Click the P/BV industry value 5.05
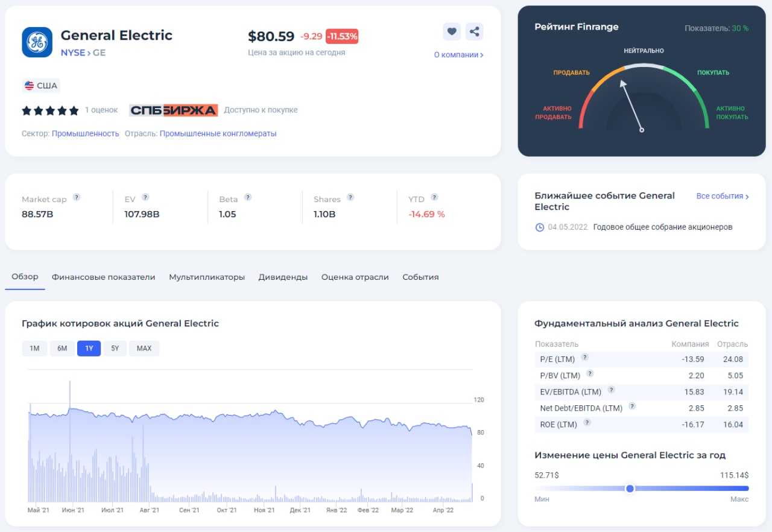The height and width of the screenshot is (532, 772). [735, 375]
